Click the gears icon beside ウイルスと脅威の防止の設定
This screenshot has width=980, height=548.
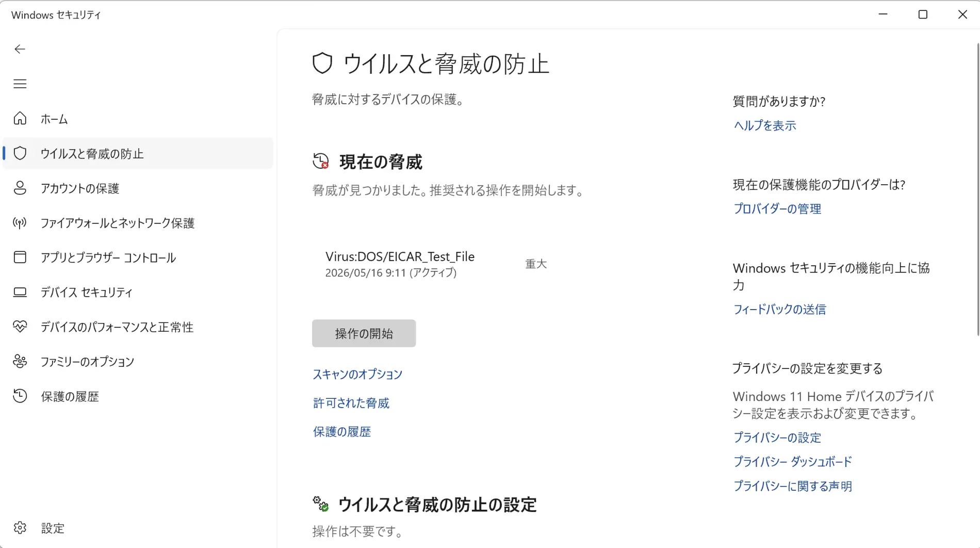[x=321, y=504]
